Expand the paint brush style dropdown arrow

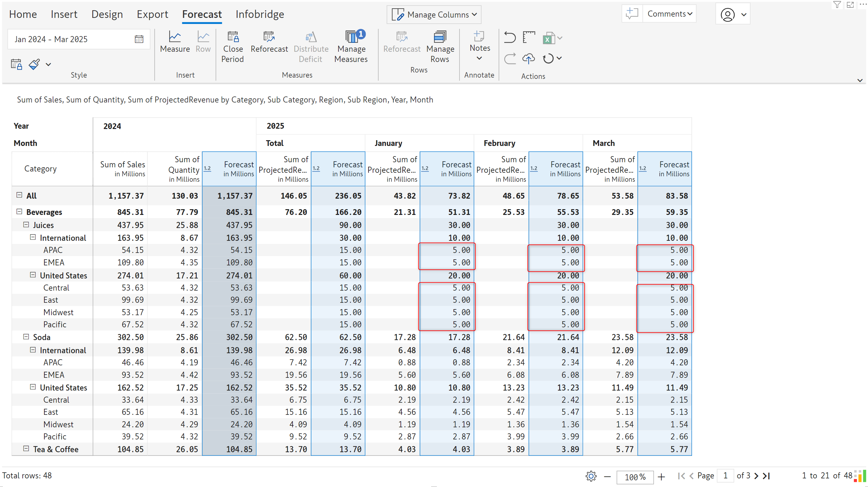(x=49, y=65)
